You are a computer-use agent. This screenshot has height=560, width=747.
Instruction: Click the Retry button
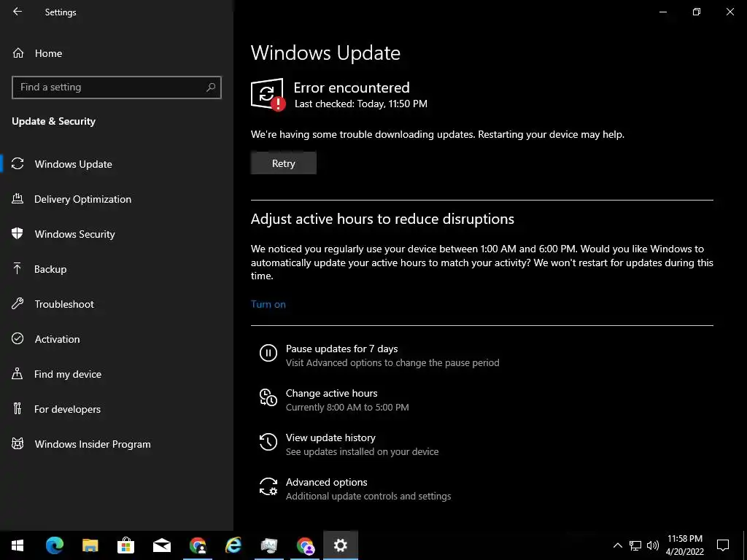tap(284, 163)
